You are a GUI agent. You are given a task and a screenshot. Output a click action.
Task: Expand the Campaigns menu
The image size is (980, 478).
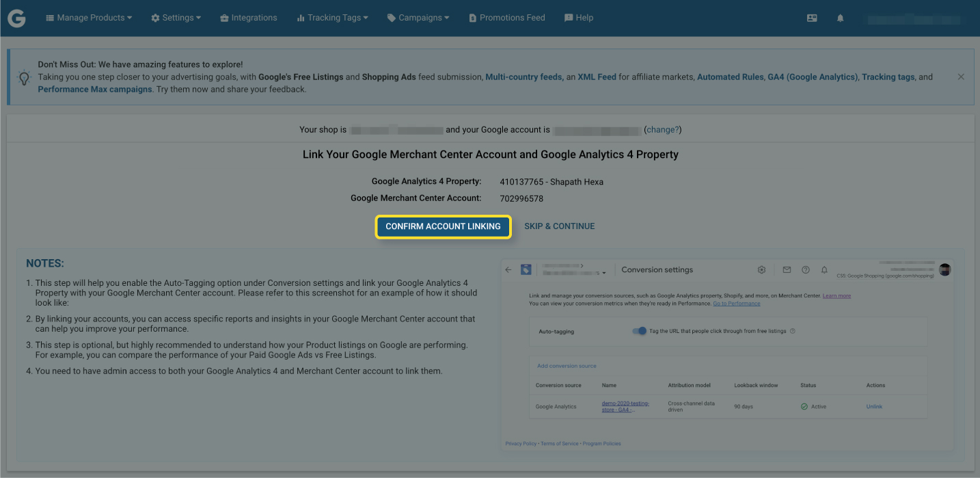[x=418, y=18]
